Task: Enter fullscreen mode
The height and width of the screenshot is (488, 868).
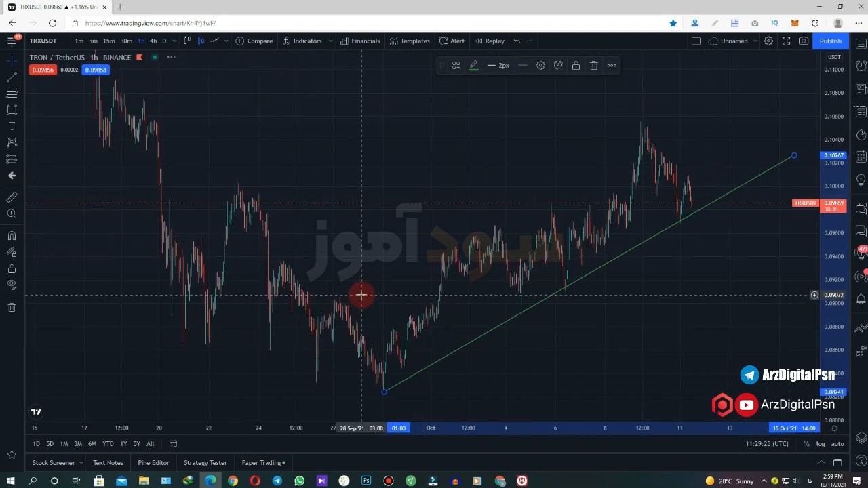Action: click(x=786, y=41)
